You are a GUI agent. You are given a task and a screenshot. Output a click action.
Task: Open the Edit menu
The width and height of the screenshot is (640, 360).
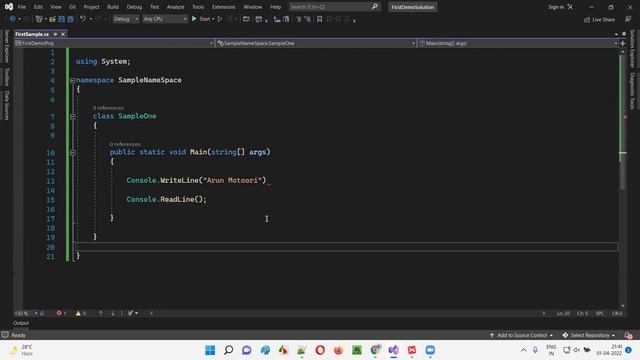pyautogui.click(x=38, y=7)
